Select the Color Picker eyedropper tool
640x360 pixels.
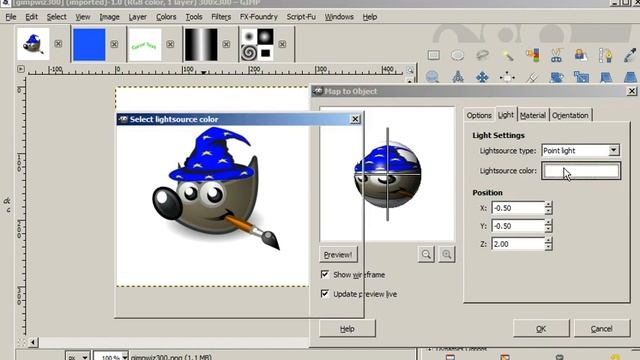(630, 55)
